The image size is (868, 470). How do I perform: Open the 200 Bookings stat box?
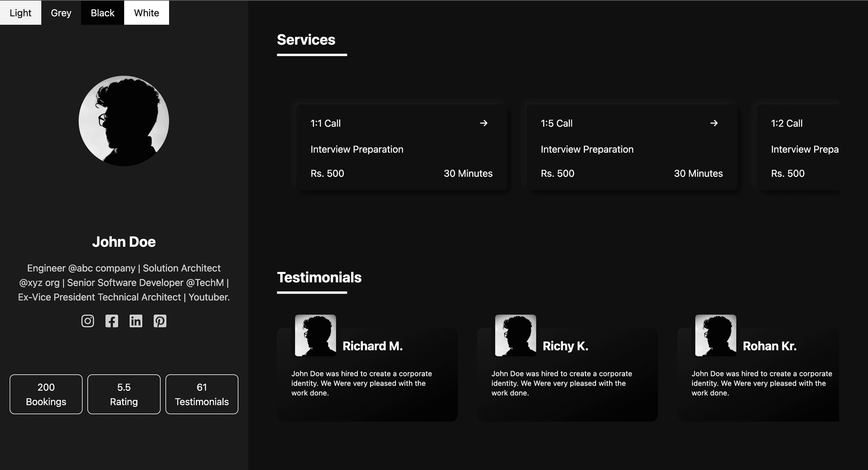46,394
